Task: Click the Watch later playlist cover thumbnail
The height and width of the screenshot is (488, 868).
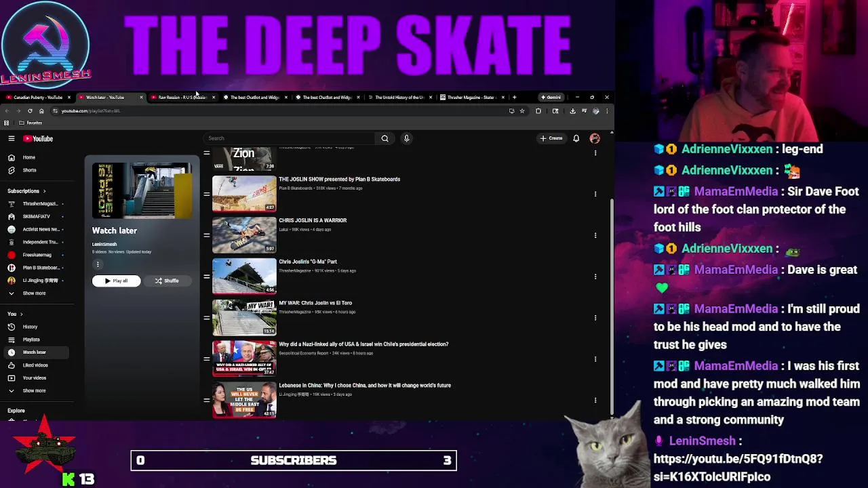Action: pos(142,190)
